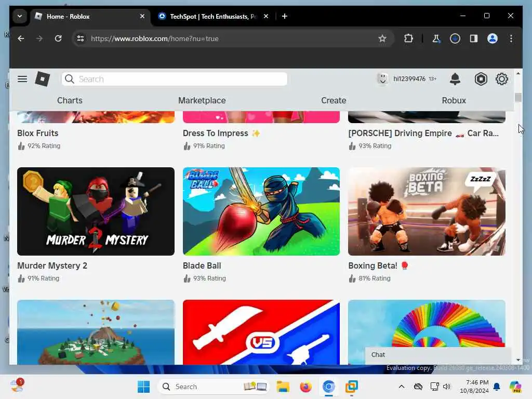Open the clock and date flyout
532x399 pixels.
[x=474, y=387]
